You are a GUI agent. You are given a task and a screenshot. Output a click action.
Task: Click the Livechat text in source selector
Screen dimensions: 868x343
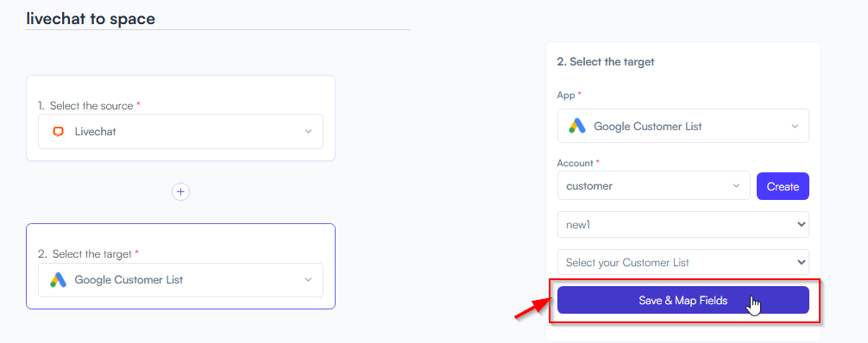95,132
